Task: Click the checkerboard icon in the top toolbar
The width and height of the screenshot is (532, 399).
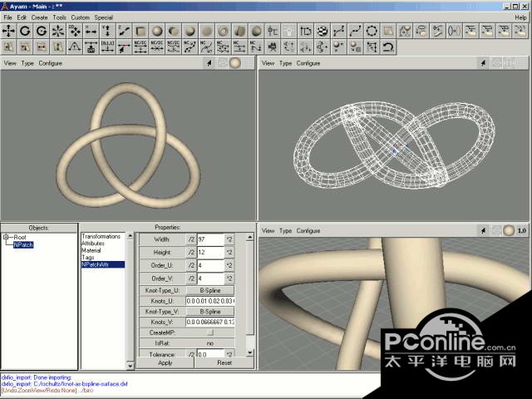Action: tap(322, 31)
